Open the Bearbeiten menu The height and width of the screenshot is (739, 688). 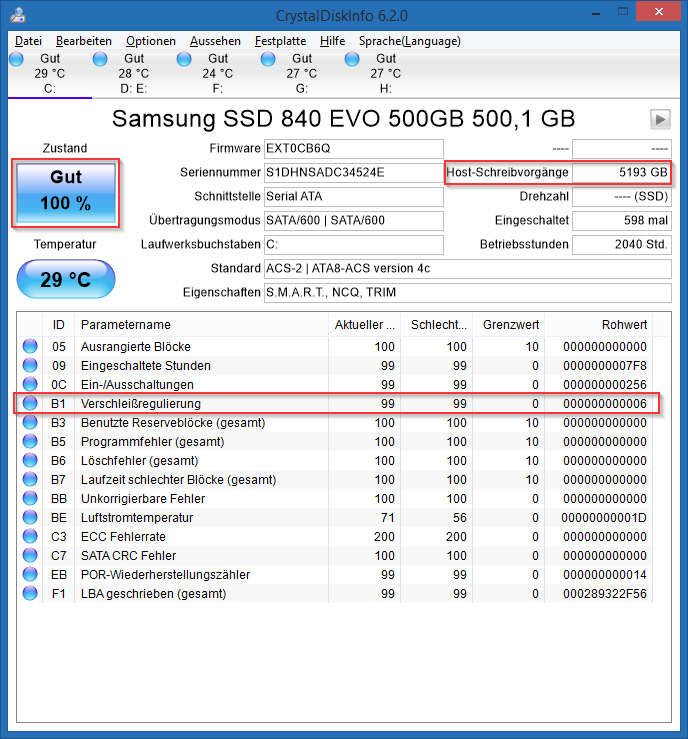83,41
